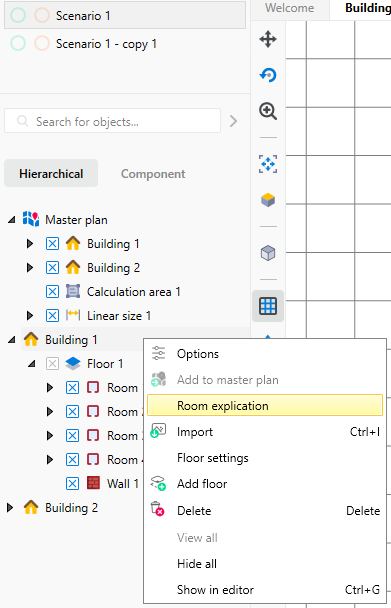391x608 pixels.
Task: Click the green circle beside Scenario 1
Action: (18, 16)
